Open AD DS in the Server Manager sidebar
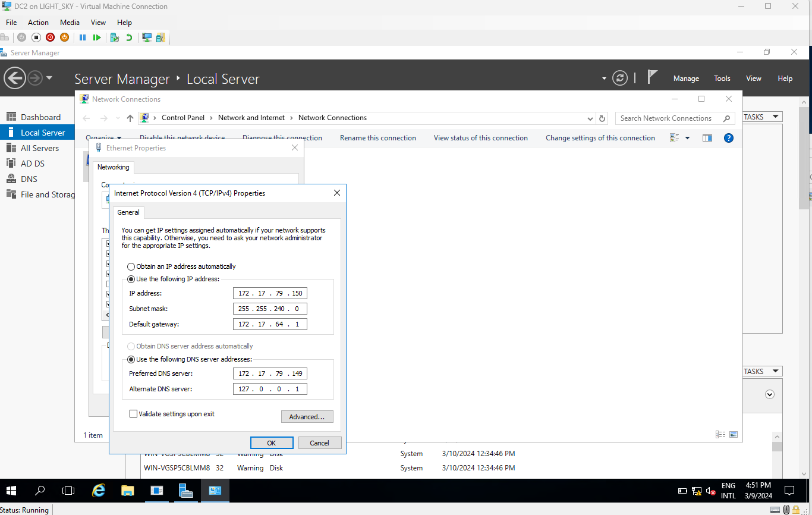The image size is (812, 515). 37,164
